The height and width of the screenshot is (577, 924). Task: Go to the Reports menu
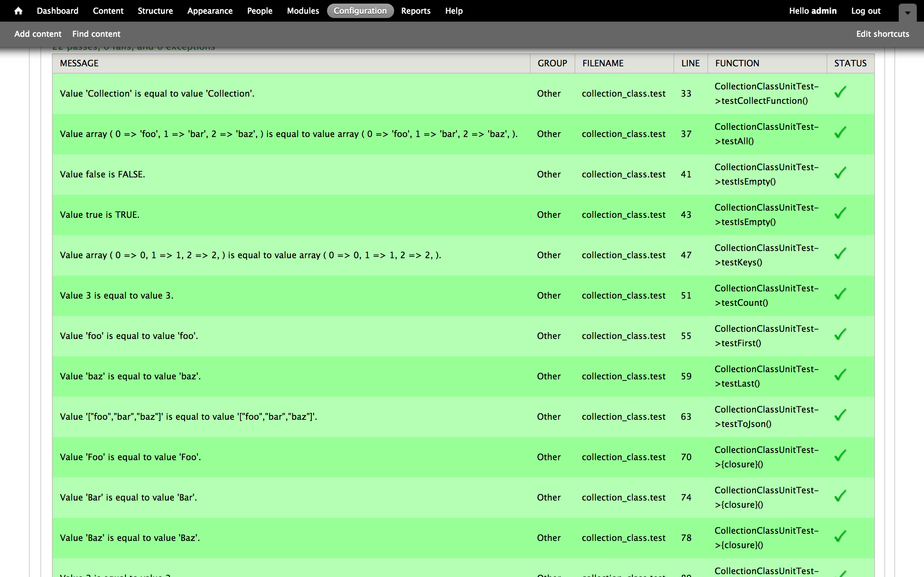coord(415,11)
